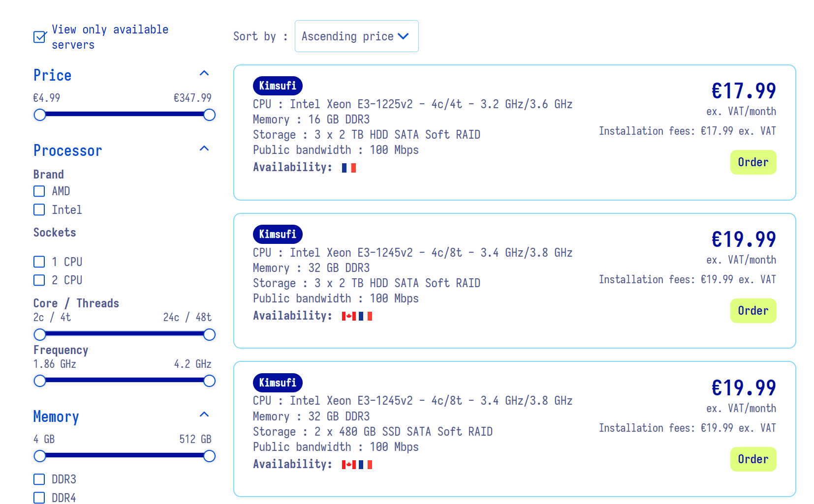Image resolution: width=814 pixels, height=504 pixels.
Task: Order the 32 GB server with HDD storage
Action: 752,311
